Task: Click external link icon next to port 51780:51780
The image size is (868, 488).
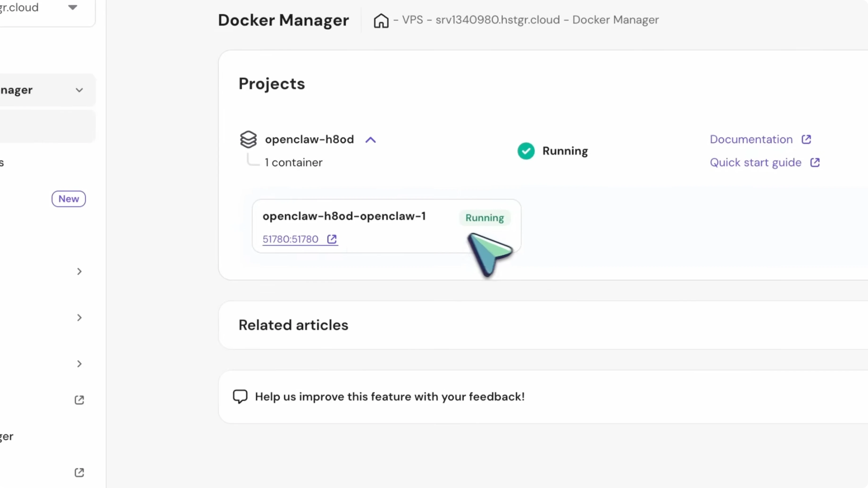Action: coord(332,239)
